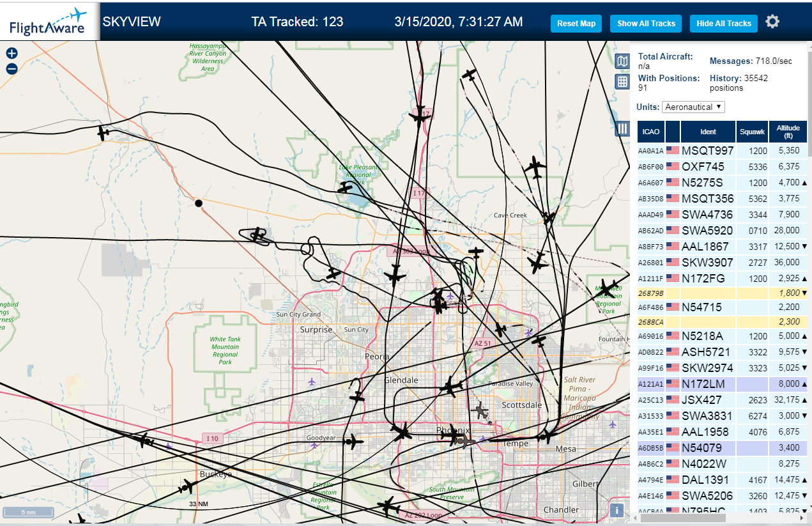Select the SKW2974 aircraft row
812x526 pixels.
click(x=722, y=367)
